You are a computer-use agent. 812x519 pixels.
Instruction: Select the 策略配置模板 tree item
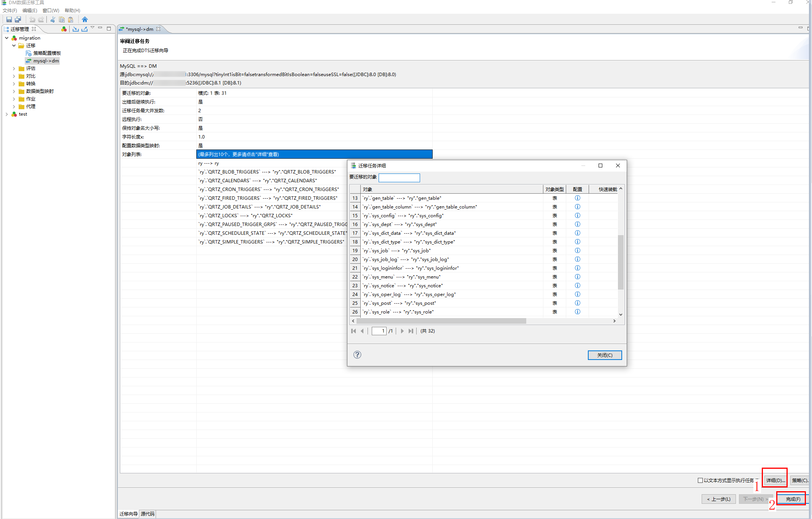[47, 53]
